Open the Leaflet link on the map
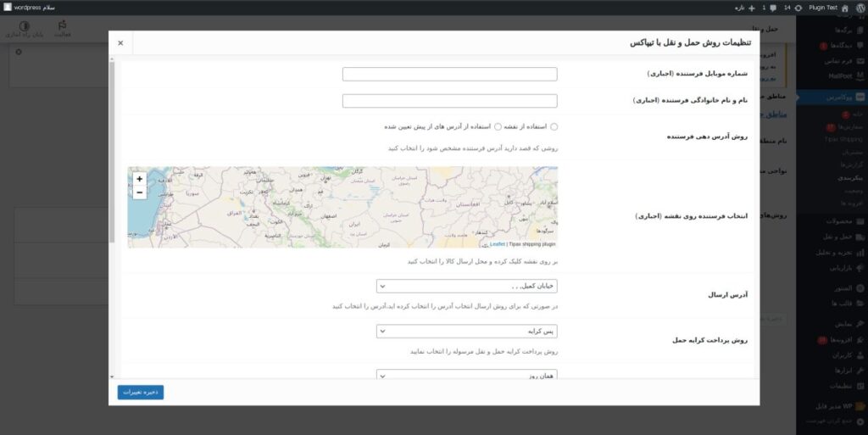Screen dimensions: 868x435 click(x=497, y=244)
